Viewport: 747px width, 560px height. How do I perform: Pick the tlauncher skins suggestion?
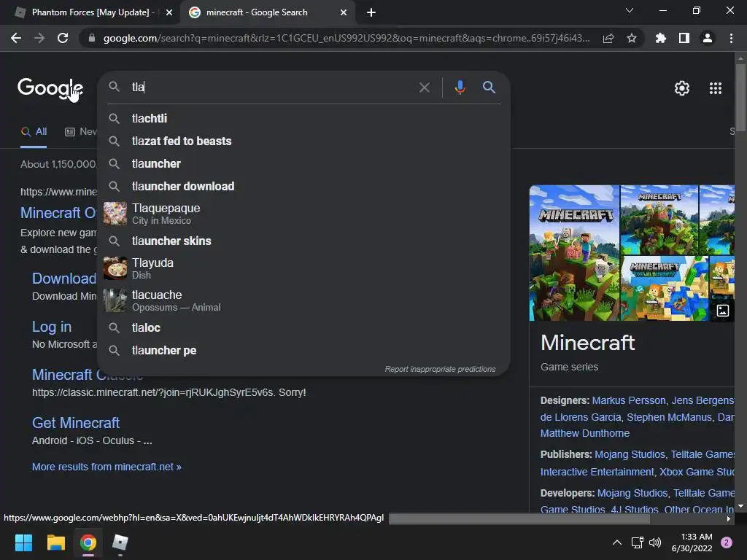pyautogui.click(x=303, y=241)
